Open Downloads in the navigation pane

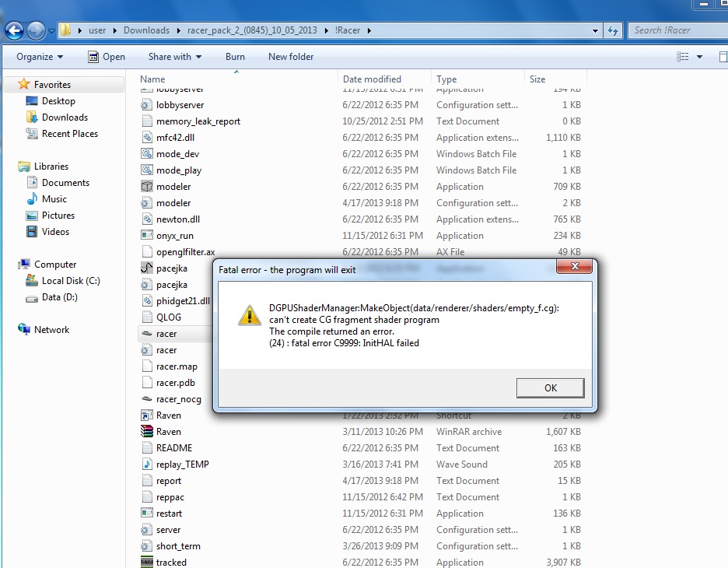click(x=65, y=117)
